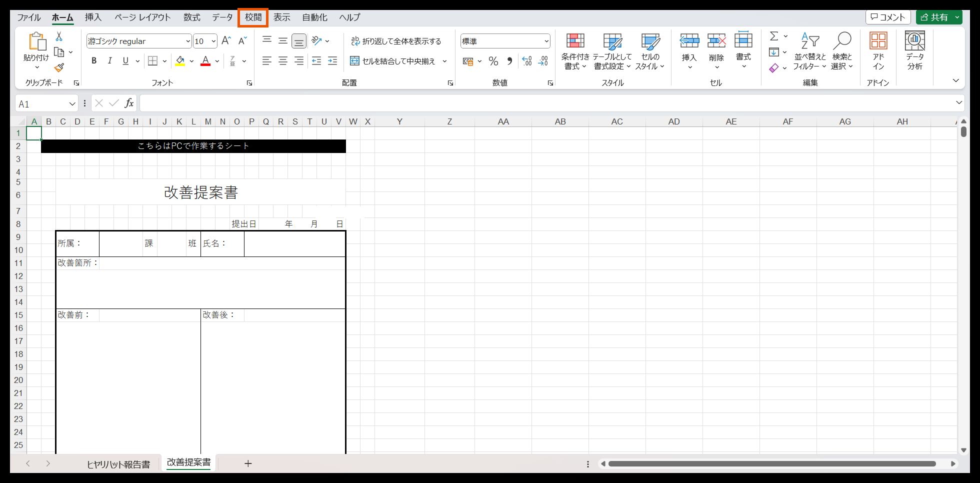The width and height of the screenshot is (980, 483).
Task: Click the パーセントスタイル icon
Action: click(x=493, y=61)
